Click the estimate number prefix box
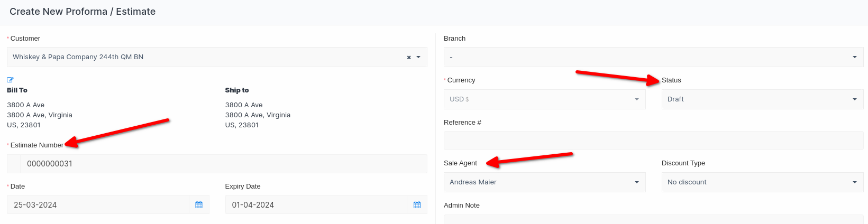This screenshot has width=868, height=224. [x=14, y=164]
